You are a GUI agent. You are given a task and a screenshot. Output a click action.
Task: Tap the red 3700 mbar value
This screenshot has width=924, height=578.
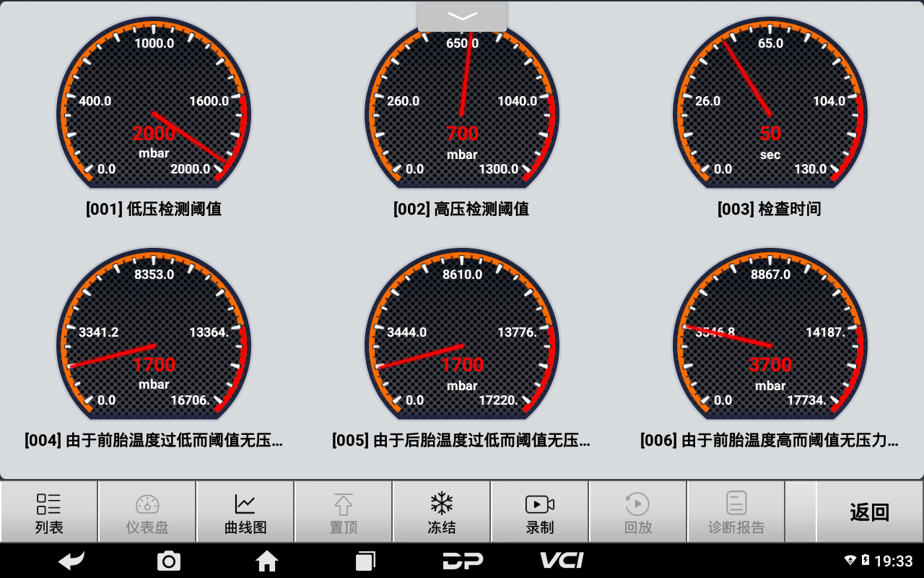click(x=770, y=365)
